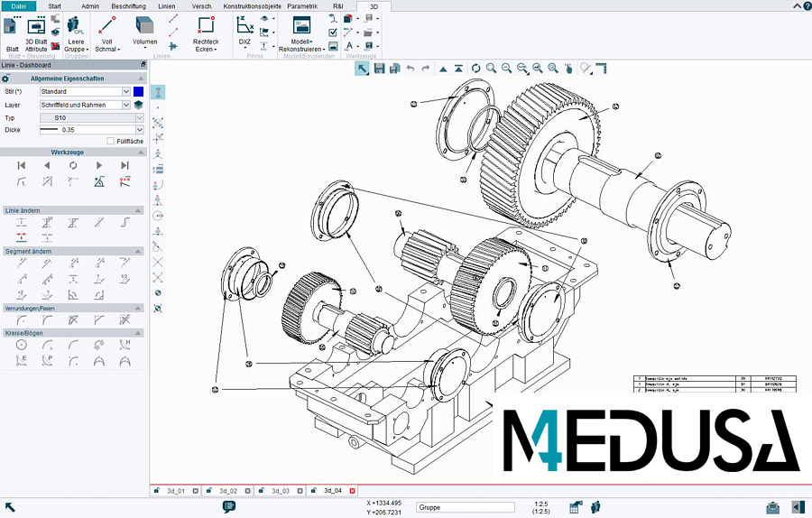Collapse the Werkzeuge section
This screenshot has width=812, height=518.
click(x=141, y=153)
